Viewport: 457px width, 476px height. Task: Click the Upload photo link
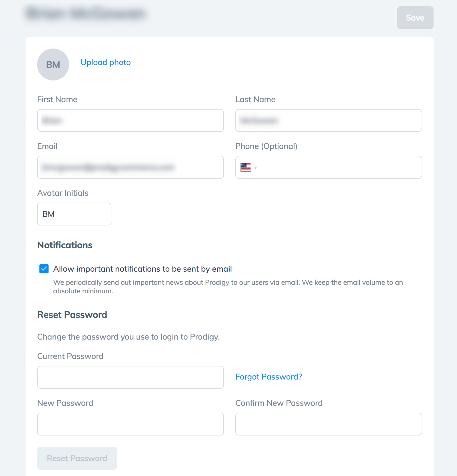tap(106, 62)
